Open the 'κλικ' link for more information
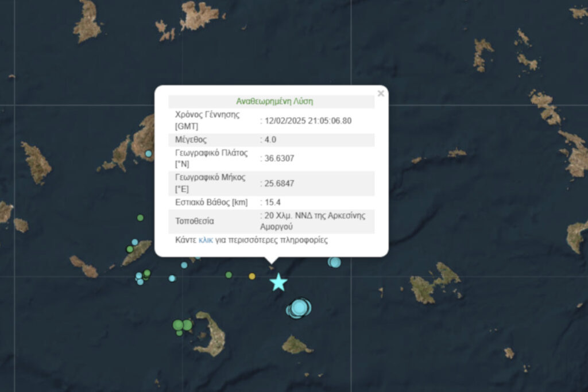The height and width of the screenshot is (392, 588). point(206,240)
